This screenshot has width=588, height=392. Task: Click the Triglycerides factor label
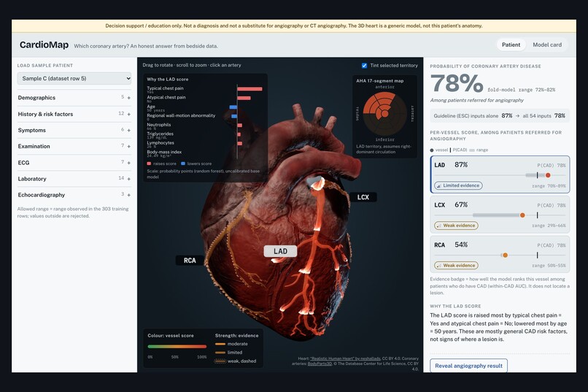coord(160,134)
